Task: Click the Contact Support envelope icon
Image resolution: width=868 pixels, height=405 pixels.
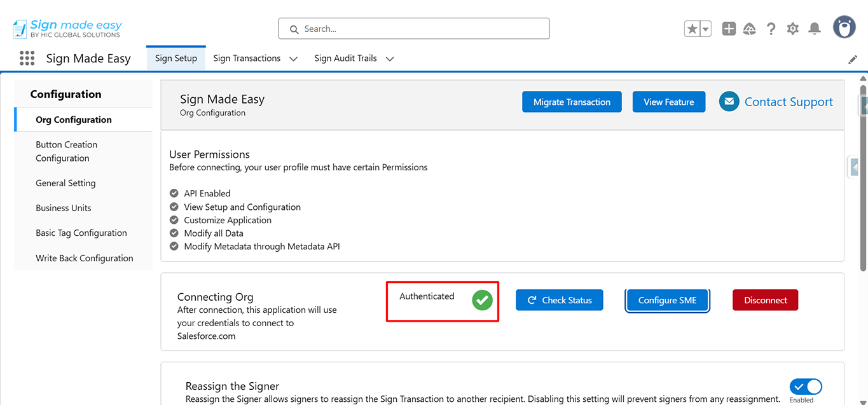Action: click(x=729, y=101)
